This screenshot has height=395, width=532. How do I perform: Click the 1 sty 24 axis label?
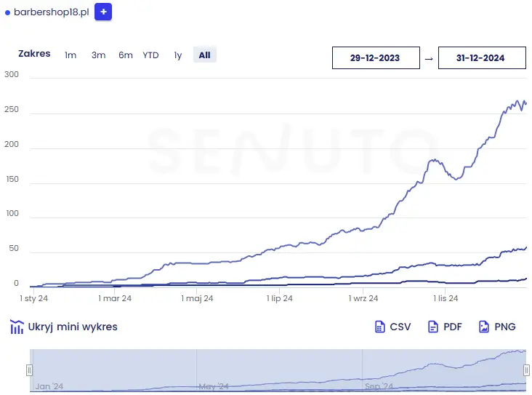[x=33, y=298]
